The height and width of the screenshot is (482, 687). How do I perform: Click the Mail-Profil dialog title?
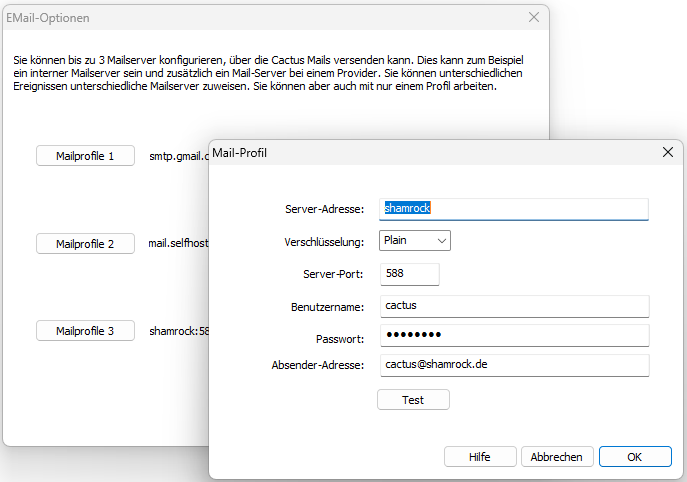pos(240,153)
